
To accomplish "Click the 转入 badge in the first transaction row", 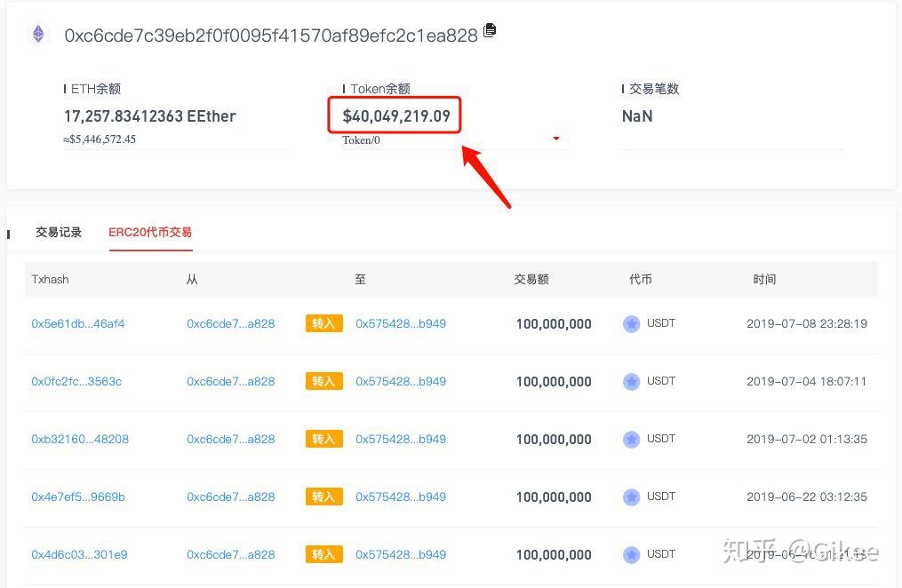I will (323, 323).
